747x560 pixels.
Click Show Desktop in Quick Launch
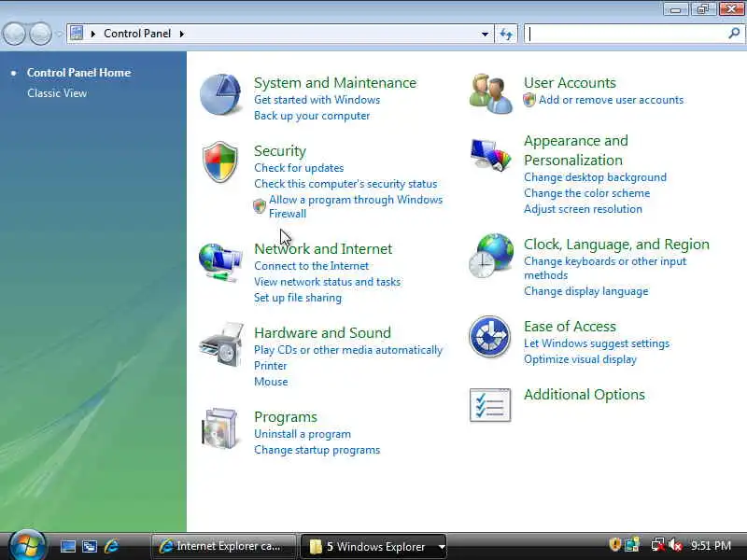[x=67, y=546]
